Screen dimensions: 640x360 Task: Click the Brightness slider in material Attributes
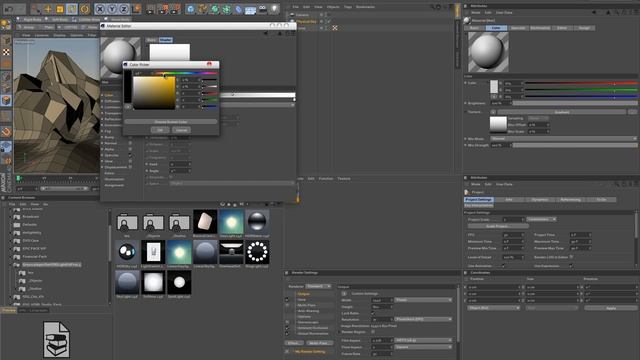pyautogui.click(x=574, y=103)
